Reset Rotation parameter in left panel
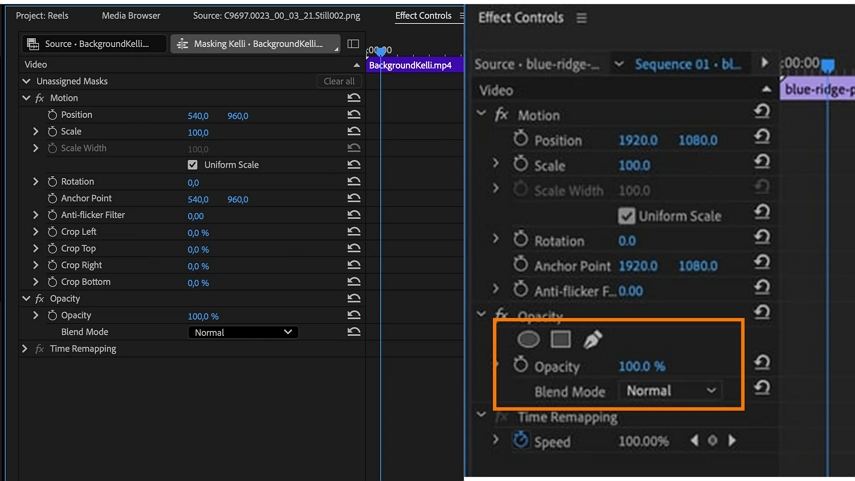 coord(354,182)
